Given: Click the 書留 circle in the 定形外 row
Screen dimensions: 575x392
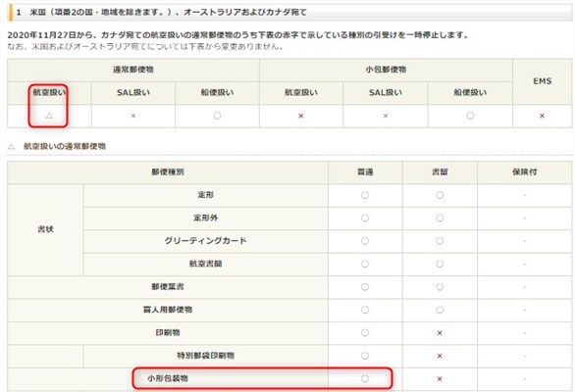Looking at the screenshot, I should (x=440, y=218).
